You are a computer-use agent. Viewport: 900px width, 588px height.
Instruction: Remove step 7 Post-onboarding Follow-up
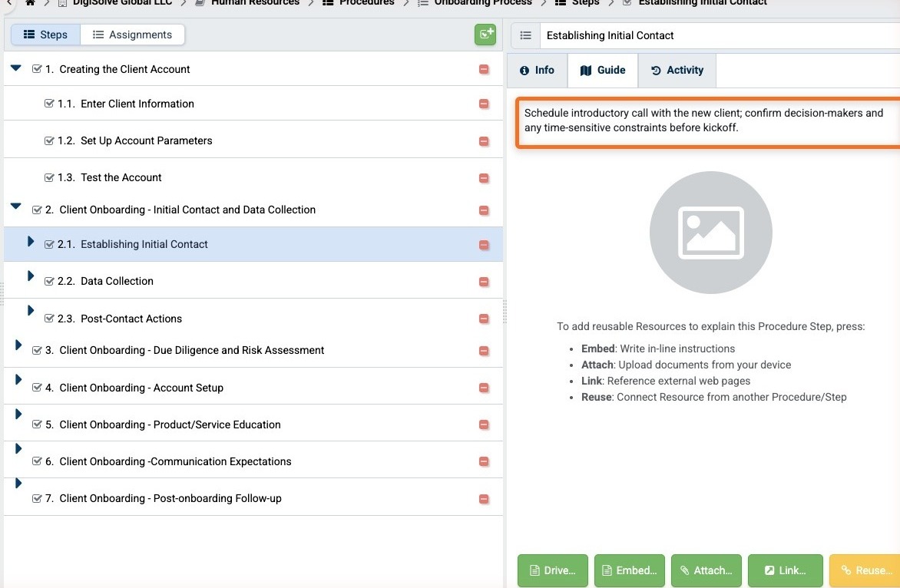coord(484,499)
